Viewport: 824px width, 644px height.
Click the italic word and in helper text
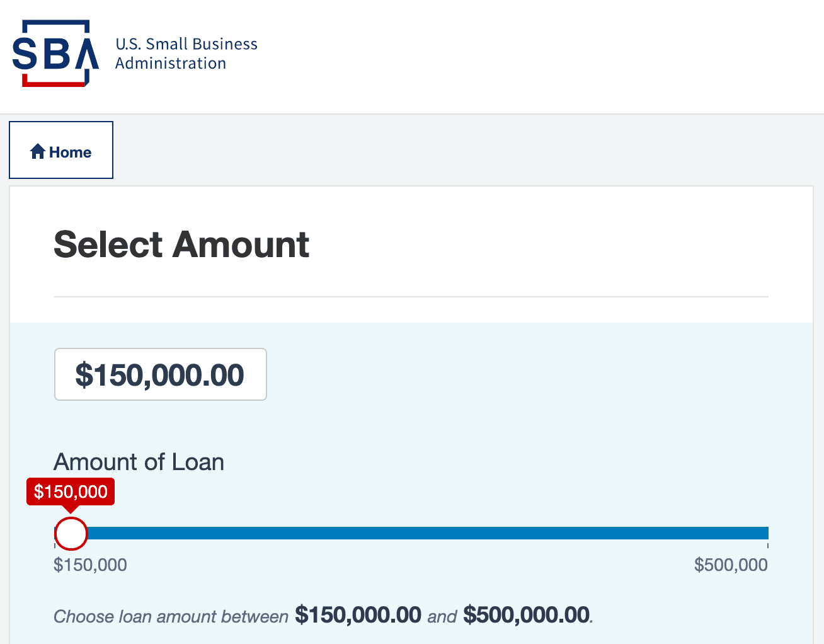(x=442, y=616)
